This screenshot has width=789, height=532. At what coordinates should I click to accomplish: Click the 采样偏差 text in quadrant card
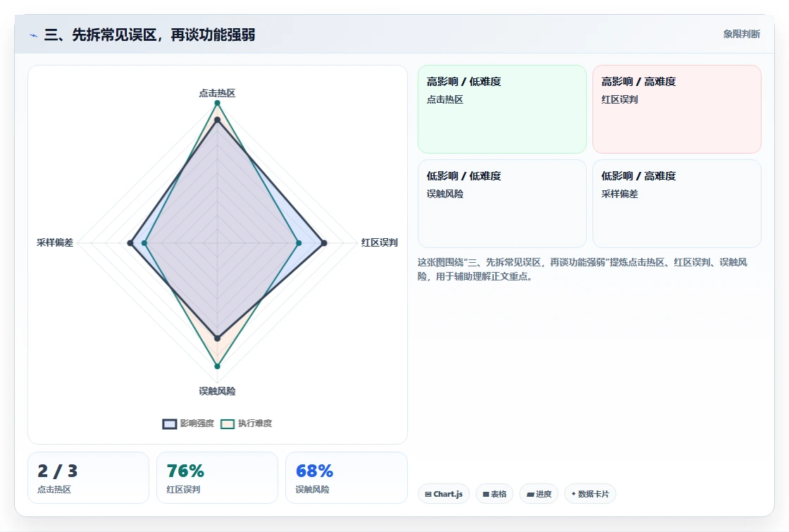coord(619,194)
